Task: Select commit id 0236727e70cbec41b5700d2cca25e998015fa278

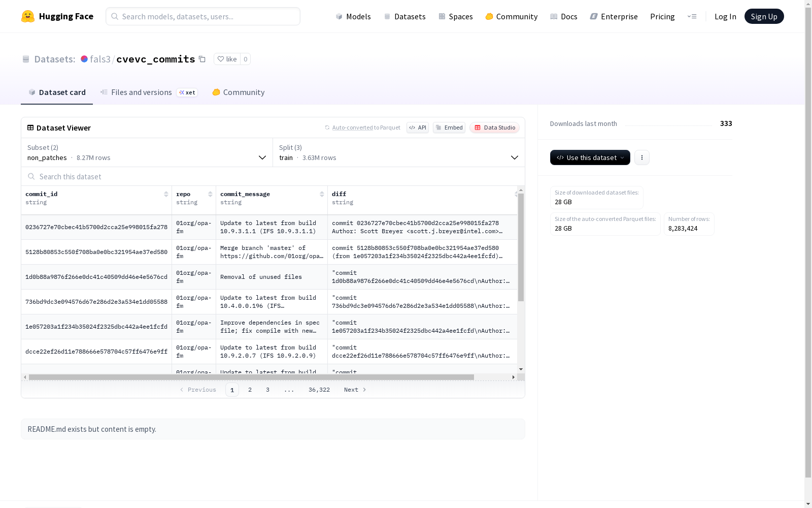Action: (96, 227)
